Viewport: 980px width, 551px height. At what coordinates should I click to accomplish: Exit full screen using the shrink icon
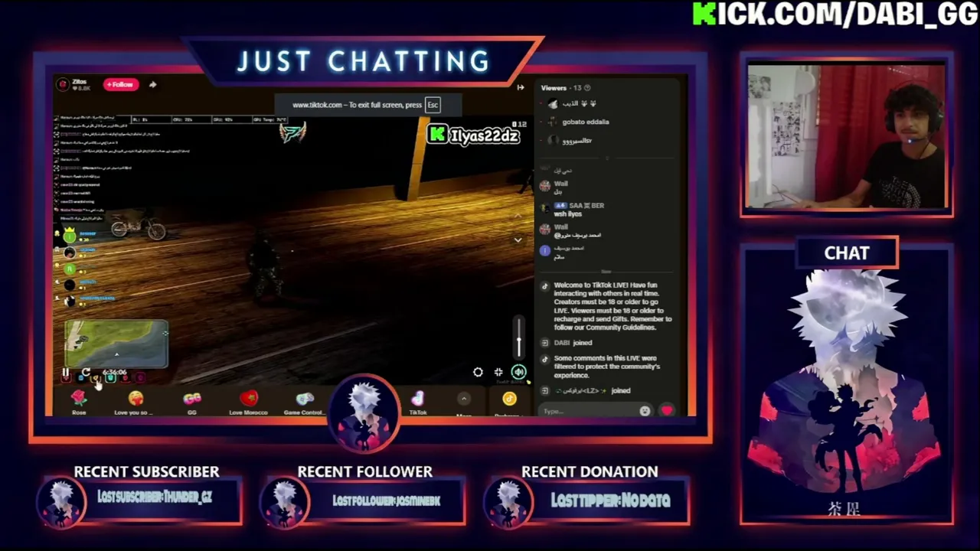pos(498,372)
